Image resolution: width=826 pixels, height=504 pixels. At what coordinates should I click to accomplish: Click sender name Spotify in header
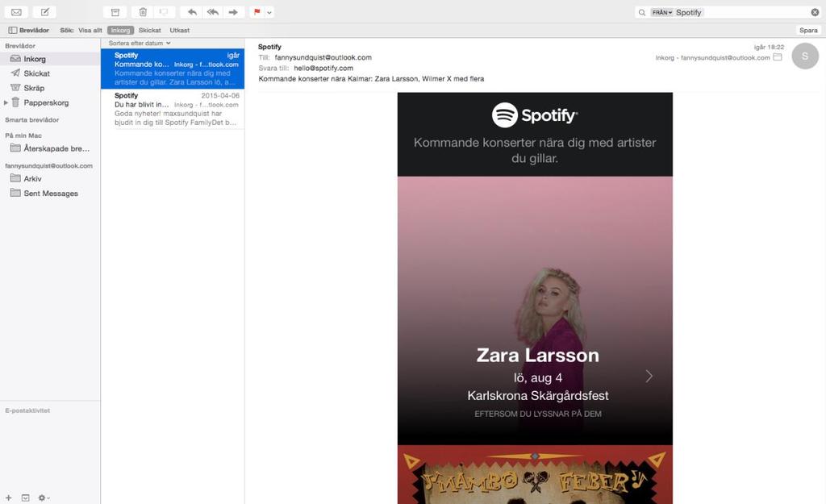pyautogui.click(x=269, y=47)
